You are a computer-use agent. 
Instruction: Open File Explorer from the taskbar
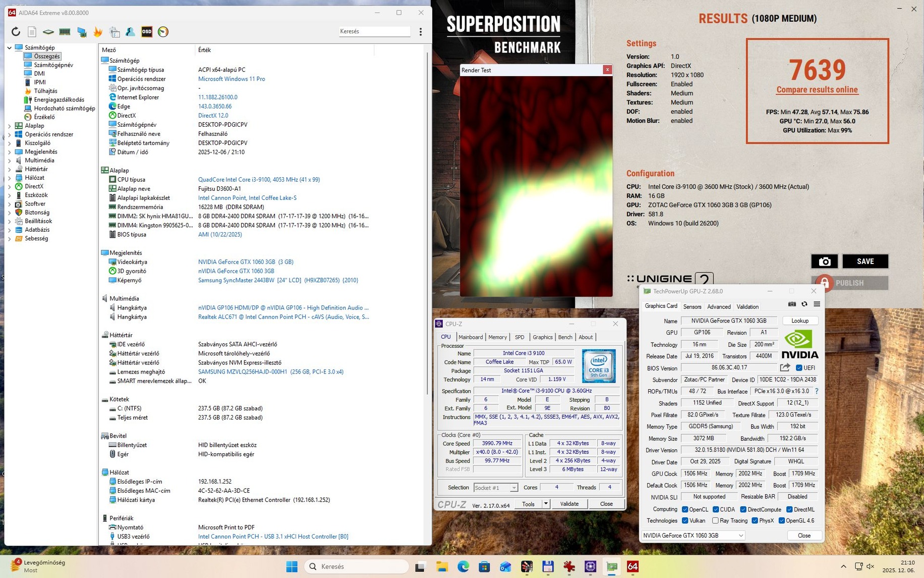tap(442, 566)
